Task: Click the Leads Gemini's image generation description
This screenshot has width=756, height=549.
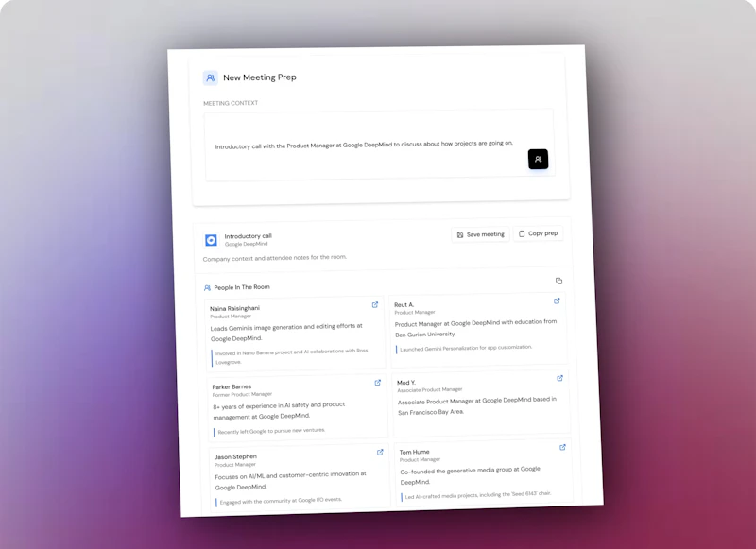Action: pos(286,332)
